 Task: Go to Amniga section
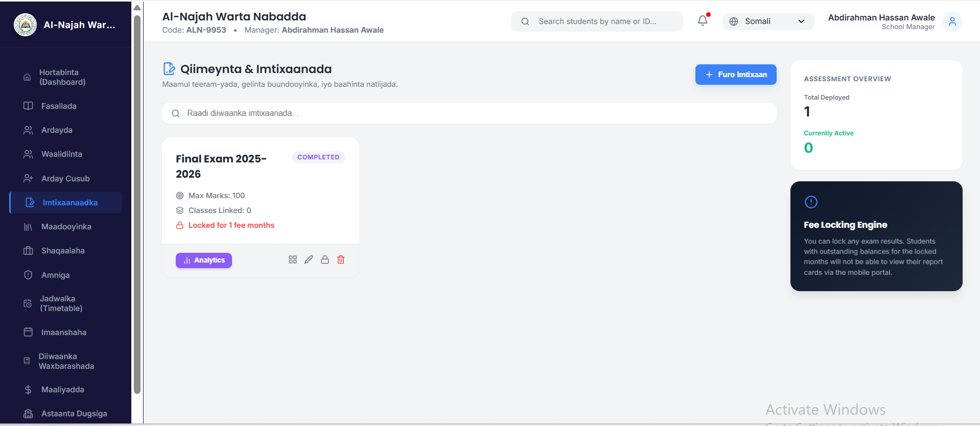[x=66, y=275]
